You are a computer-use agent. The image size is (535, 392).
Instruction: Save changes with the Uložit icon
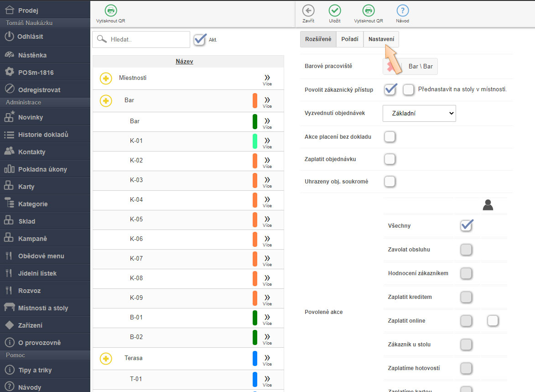(x=335, y=11)
